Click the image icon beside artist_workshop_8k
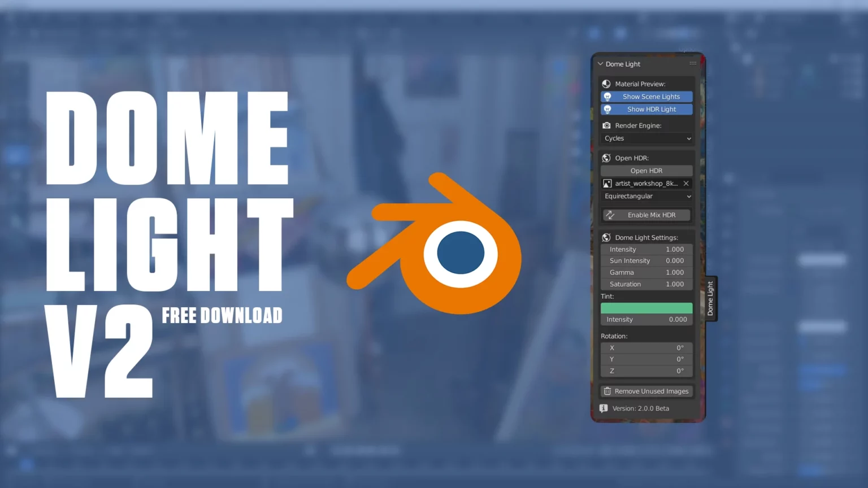Screen dimensions: 868x488 click(607, 184)
